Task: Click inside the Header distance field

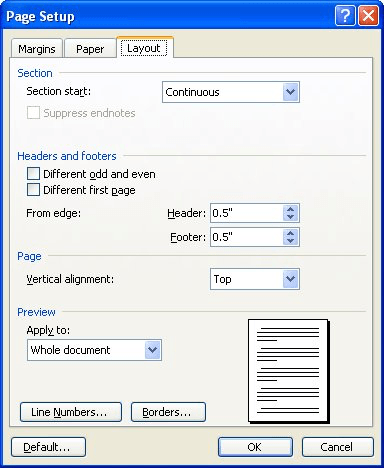Action: (x=247, y=213)
